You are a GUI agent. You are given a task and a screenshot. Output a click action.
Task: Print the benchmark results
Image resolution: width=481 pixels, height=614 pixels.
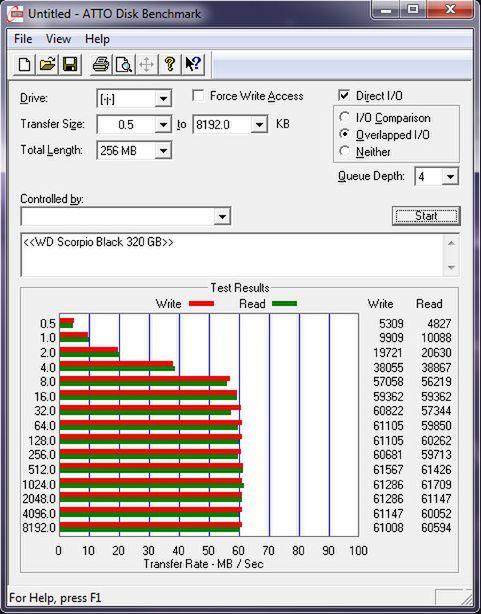(x=100, y=64)
